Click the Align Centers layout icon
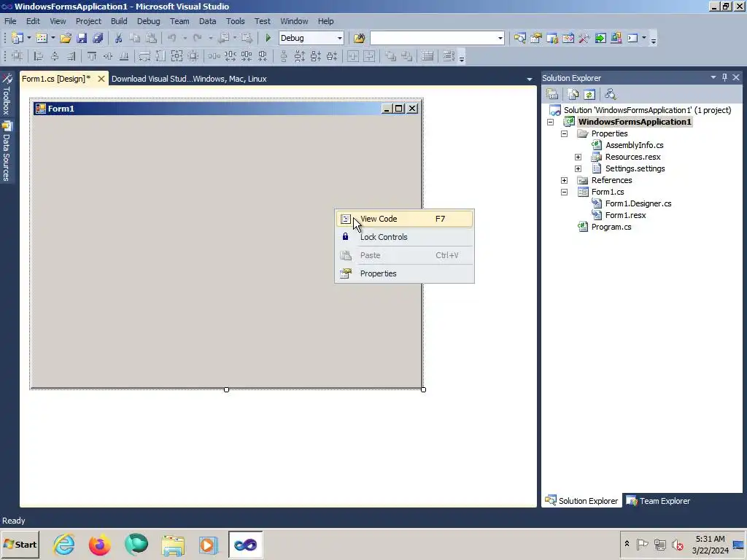747x560 pixels. tap(55, 56)
